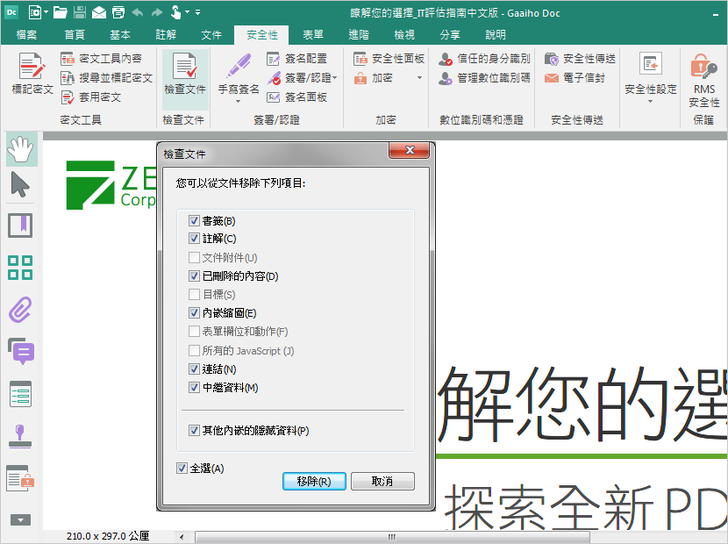Screen dimensions: 728x544
Task: Click page size 210.0 x 297.0 公厘
Action: click(108, 536)
